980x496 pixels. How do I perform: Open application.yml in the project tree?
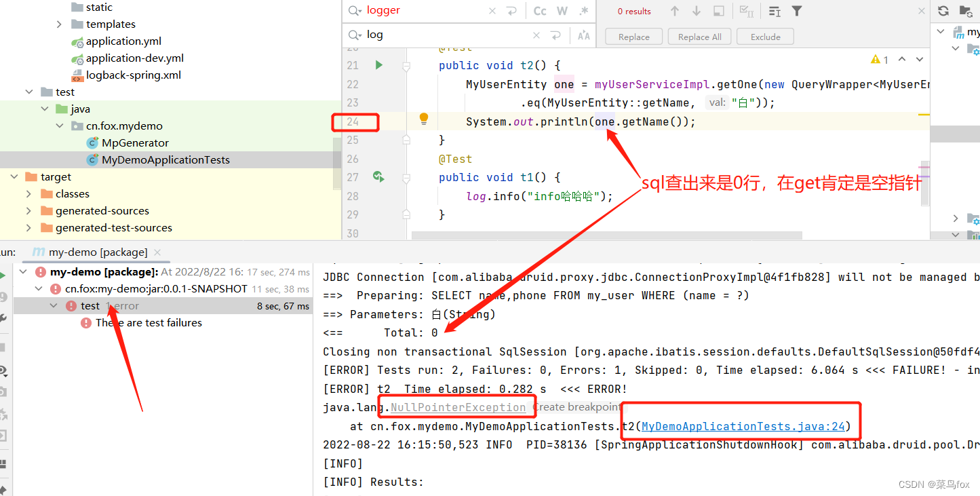(x=123, y=41)
